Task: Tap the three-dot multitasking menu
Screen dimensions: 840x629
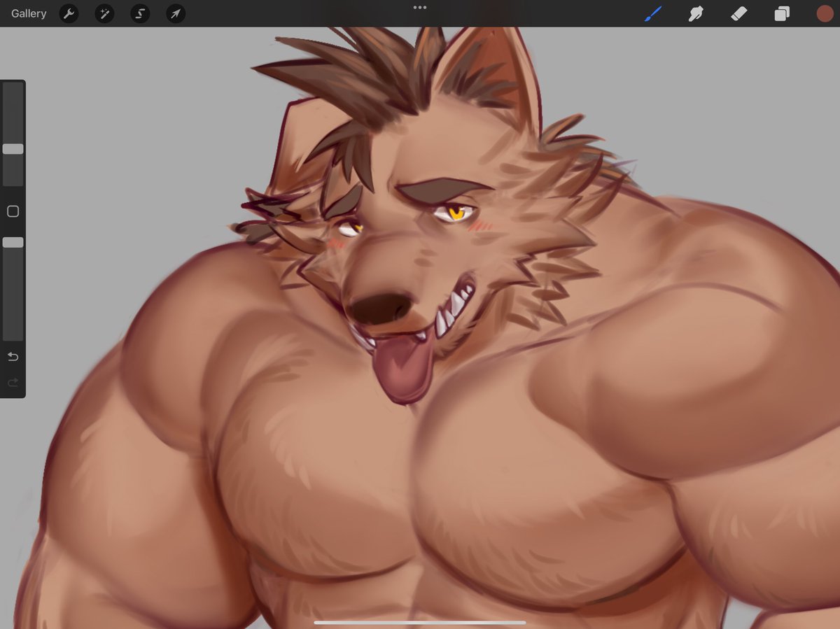Action: point(420,7)
